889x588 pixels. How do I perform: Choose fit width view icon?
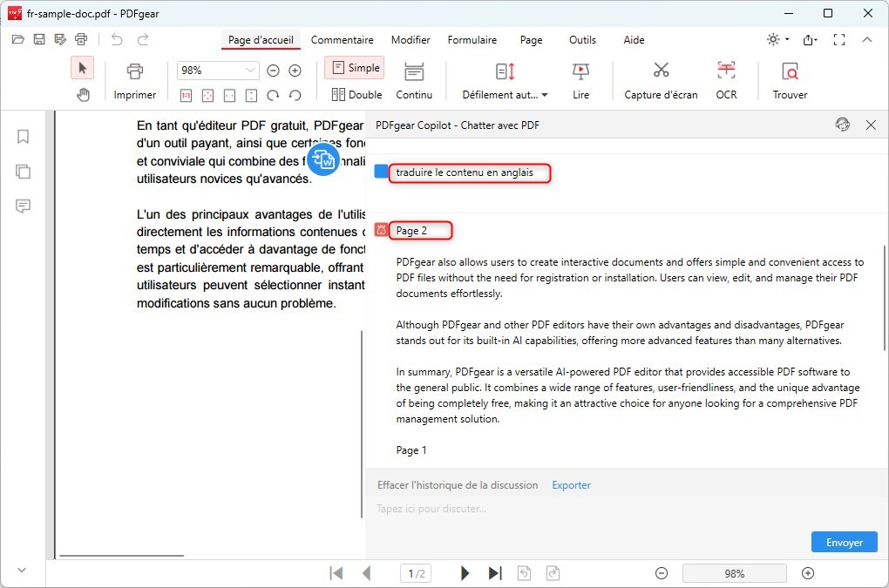[x=229, y=96]
